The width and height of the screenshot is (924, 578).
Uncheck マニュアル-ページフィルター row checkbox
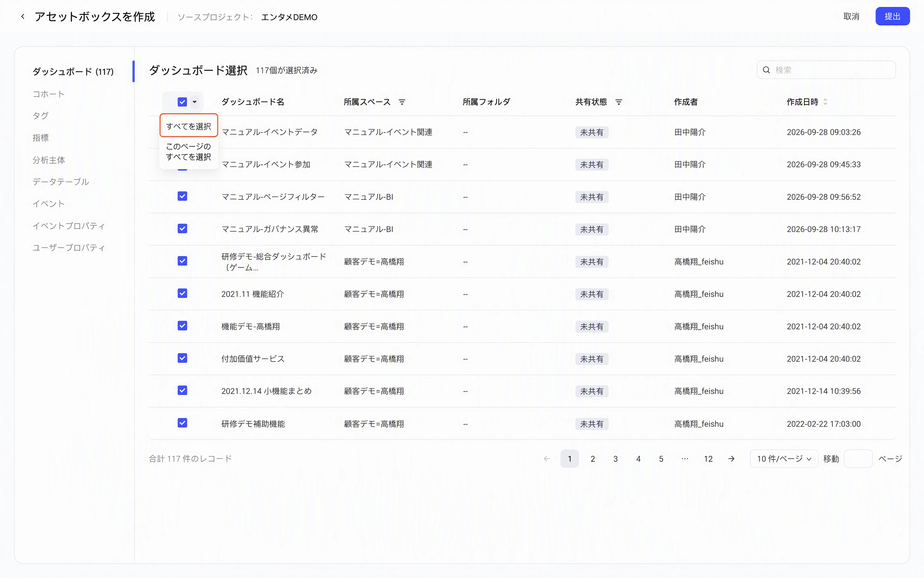pyautogui.click(x=182, y=197)
